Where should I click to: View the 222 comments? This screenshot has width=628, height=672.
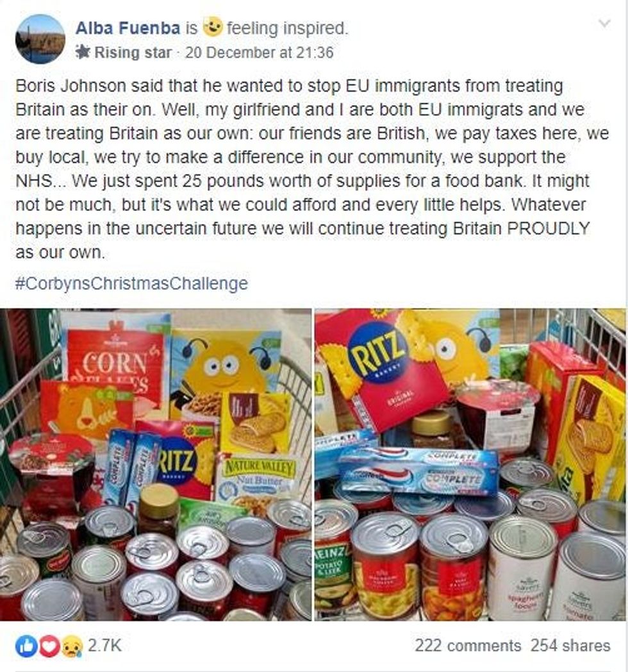coord(468,646)
